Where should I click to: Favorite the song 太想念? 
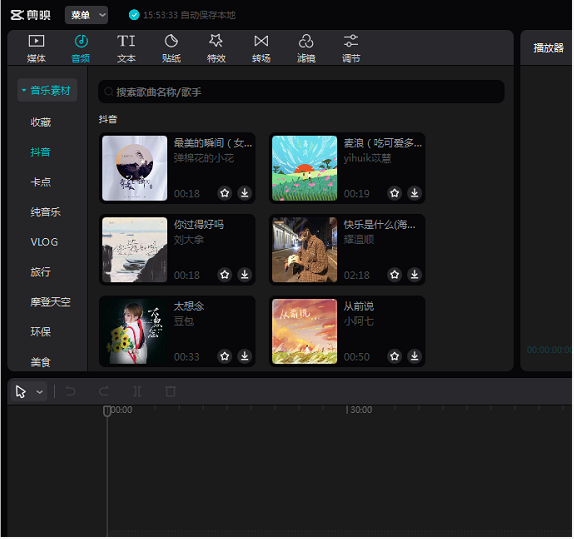(225, 356)
